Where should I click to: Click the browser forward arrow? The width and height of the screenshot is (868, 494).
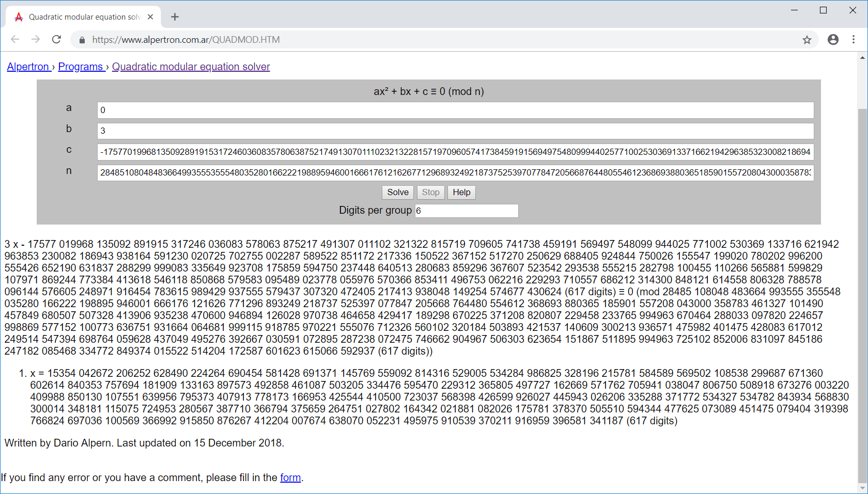[x=36, y=40]
